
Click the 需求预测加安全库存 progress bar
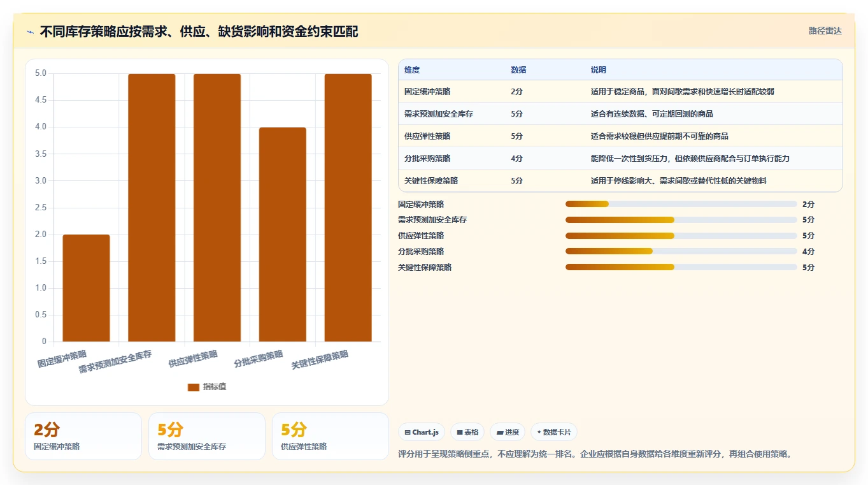pos(681,220)
